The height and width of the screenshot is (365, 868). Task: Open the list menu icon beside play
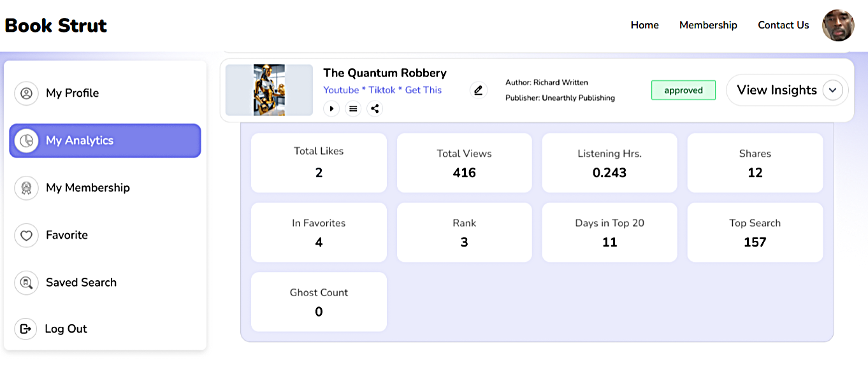pyautogui.click(x=353, y=108)
